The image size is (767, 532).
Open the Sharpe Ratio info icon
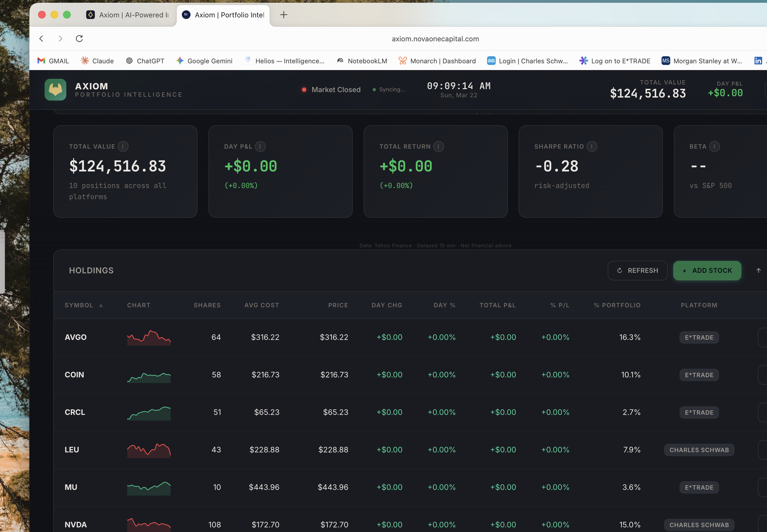pos(592,146)
